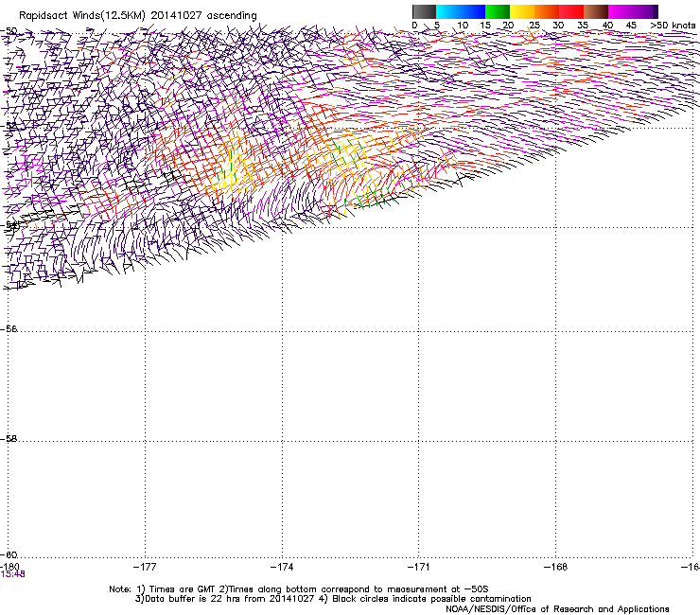The image size is (700, 615).
Task: Click the dark purple >50 knots swatch
Action: coord(656,11)
